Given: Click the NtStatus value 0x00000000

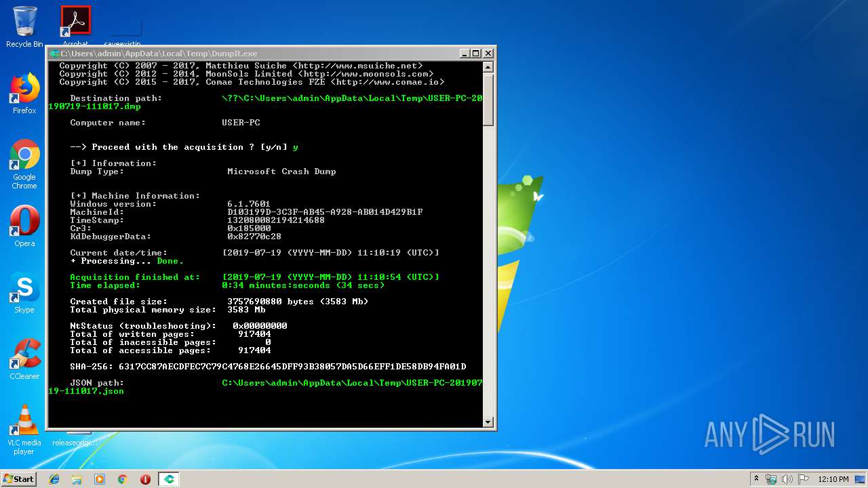Looking at the screenshot, I should point(260,326).
